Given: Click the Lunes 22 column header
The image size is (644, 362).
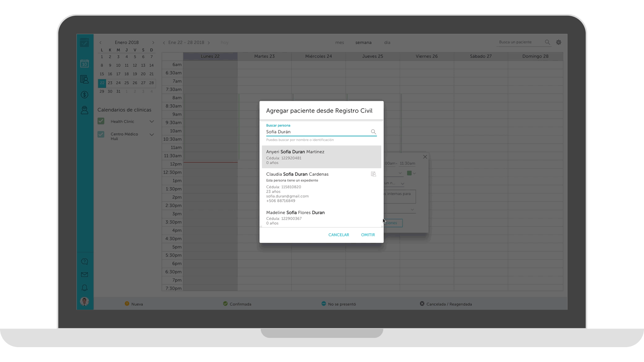Looking at the screenshot, I should pyautogui.click(x=210, y=56).
